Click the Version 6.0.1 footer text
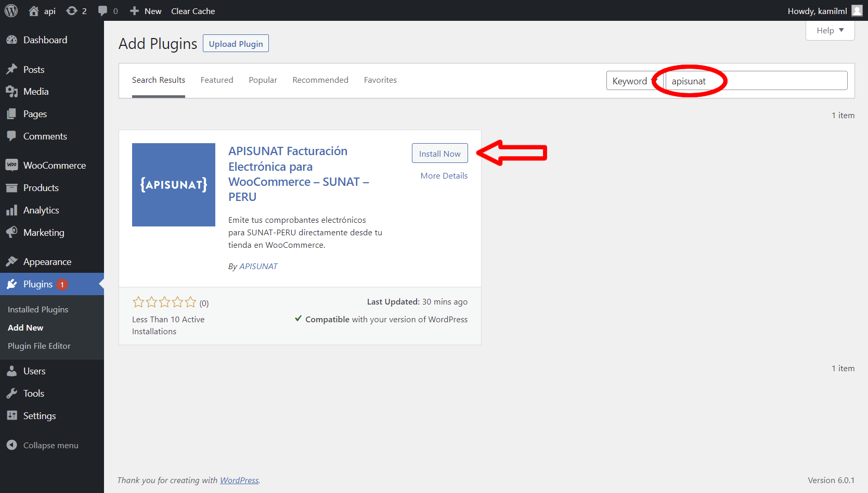This screenshot has height=493, width=868. [831, 481]
